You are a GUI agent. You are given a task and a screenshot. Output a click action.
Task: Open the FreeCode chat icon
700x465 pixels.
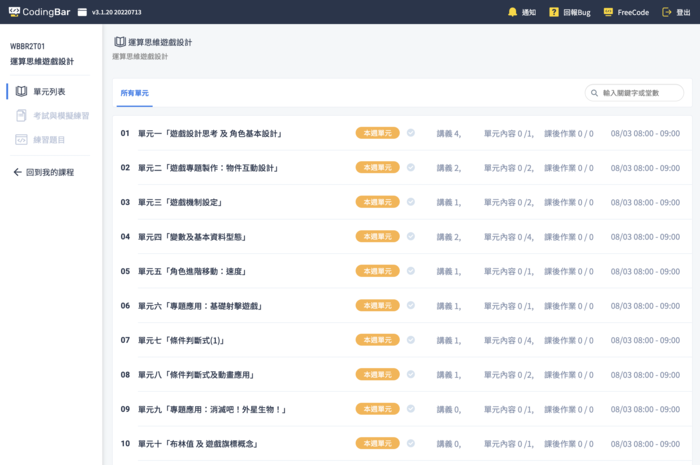click(609, 12)
